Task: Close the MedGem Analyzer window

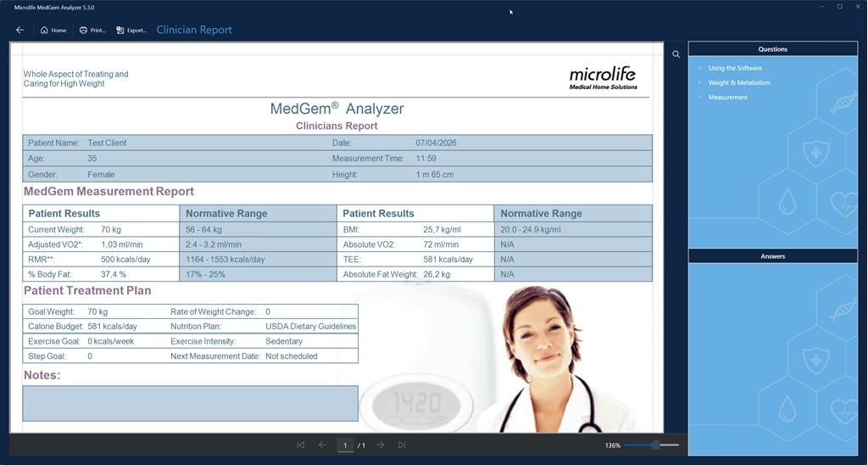Action: point(858,7)
